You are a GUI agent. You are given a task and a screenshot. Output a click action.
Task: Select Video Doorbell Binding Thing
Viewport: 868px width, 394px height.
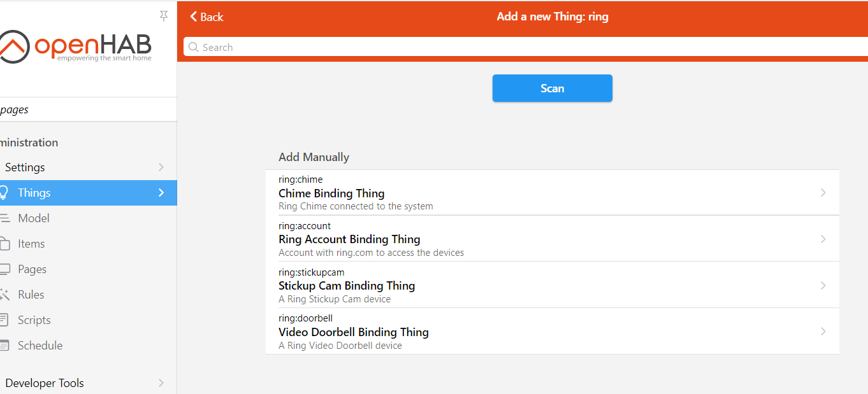pyautogui.click(x=354, y=332)
